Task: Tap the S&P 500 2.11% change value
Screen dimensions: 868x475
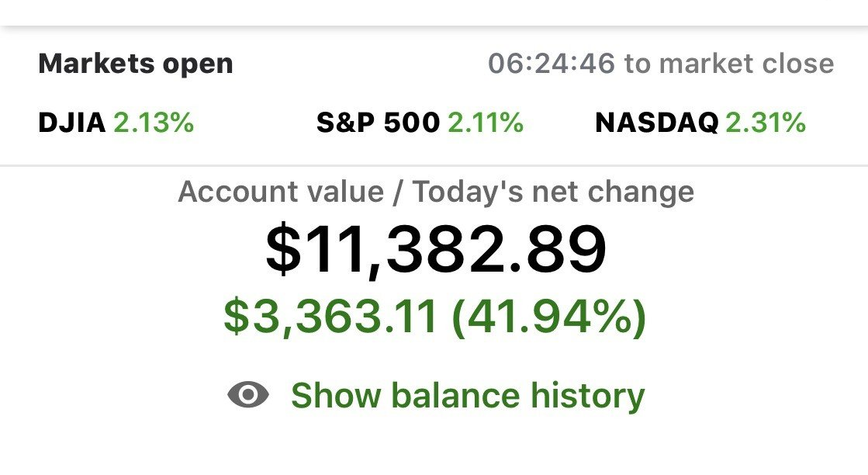Action: (x=486, y=123)
